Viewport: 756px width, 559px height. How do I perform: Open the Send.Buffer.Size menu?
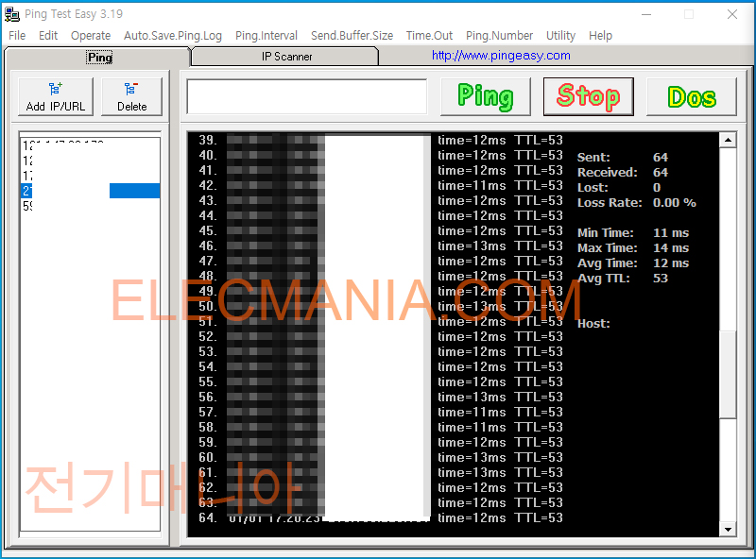click(352, 35)
